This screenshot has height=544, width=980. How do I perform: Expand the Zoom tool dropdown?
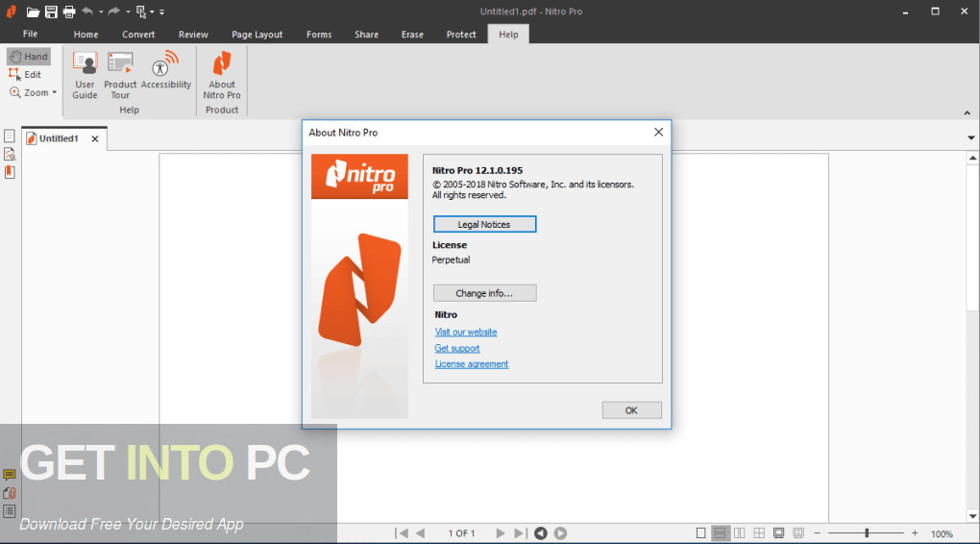(x=55, y=92)
